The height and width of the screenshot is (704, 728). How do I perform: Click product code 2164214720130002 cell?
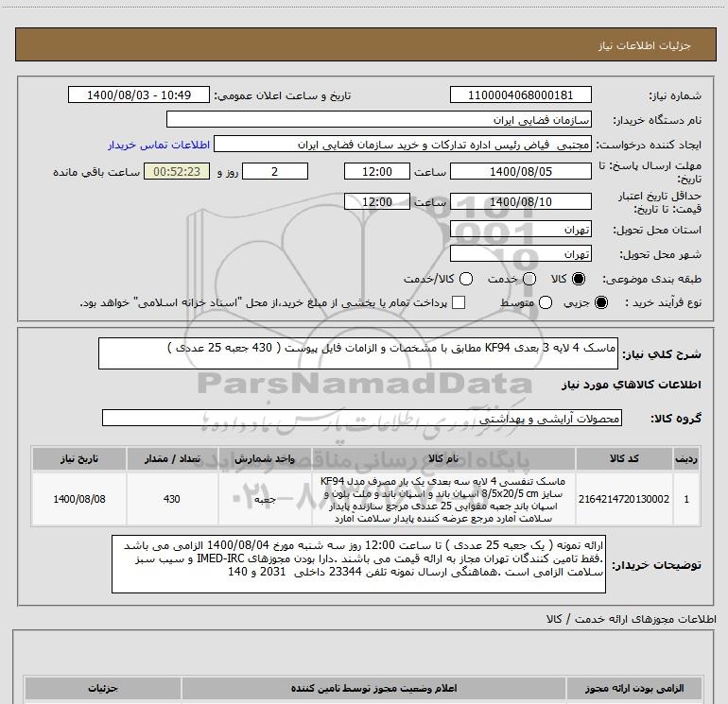[624, 499]
